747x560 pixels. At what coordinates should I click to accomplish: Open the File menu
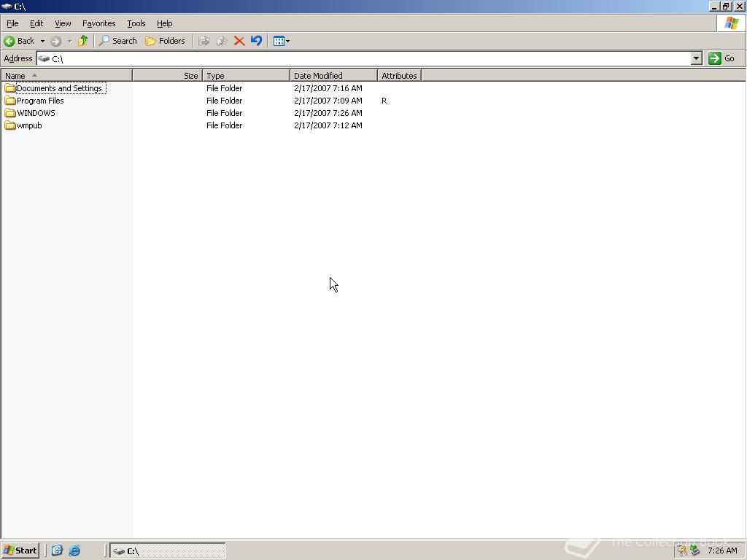[x=12, y=23]
